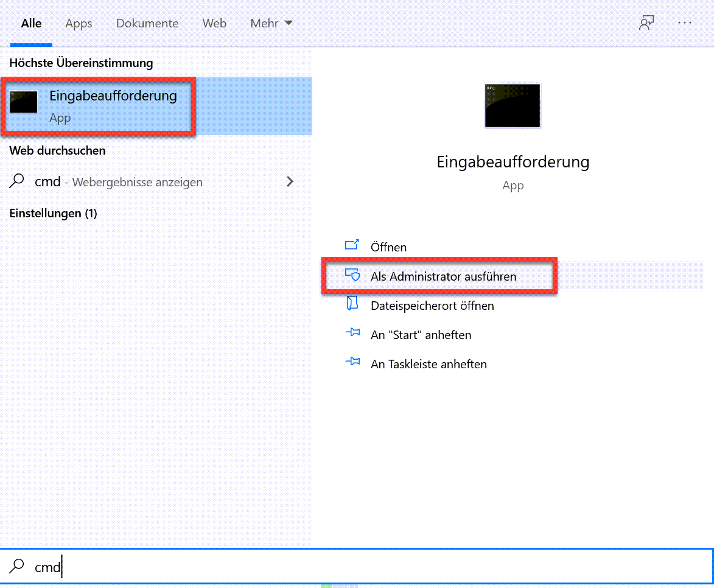Click the Einstellungen (1) heading
The height and width of the screenshot is (588, 714).
coord(54,213)
